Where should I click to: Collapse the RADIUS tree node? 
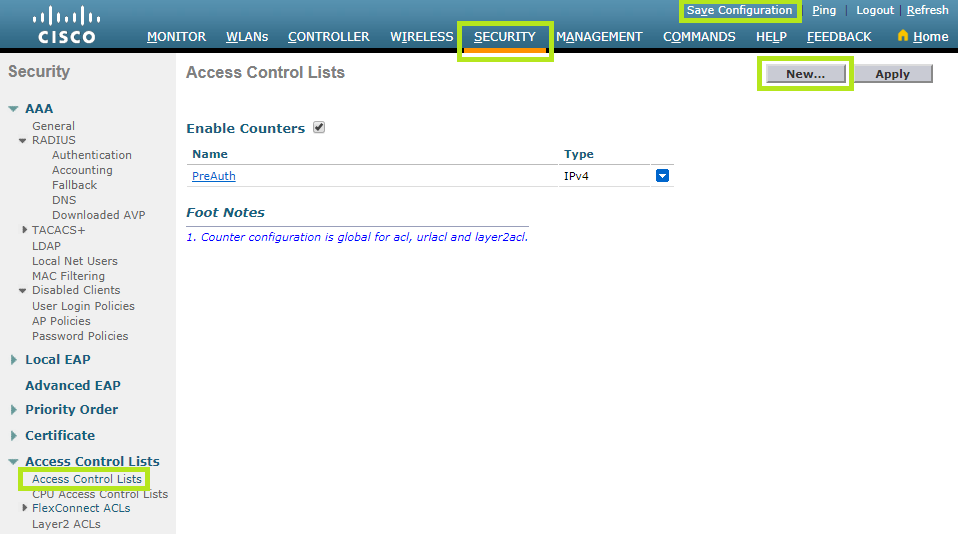click(x=23, y=141)
